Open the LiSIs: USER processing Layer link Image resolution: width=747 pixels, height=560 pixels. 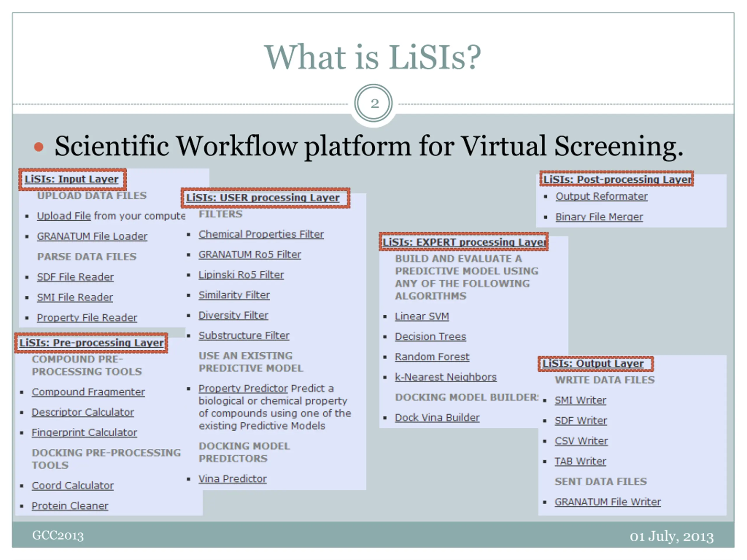263,198
